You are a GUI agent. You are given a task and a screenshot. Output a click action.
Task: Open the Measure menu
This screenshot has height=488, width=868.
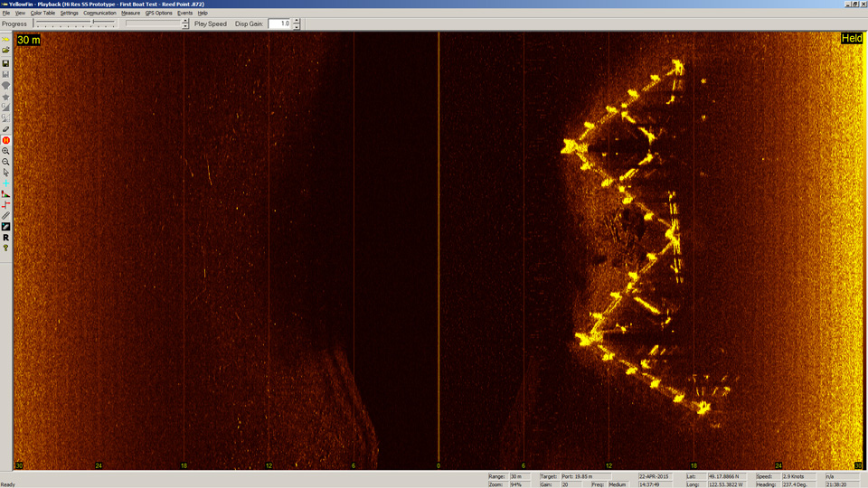point(130,14)
